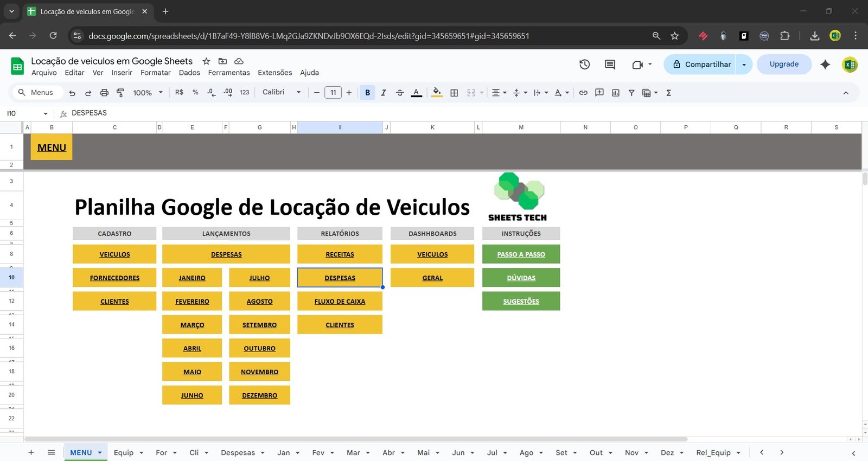Open the fill color picker
The width and height of the screenshot is (868, 461).
click(x=437, y=93)
